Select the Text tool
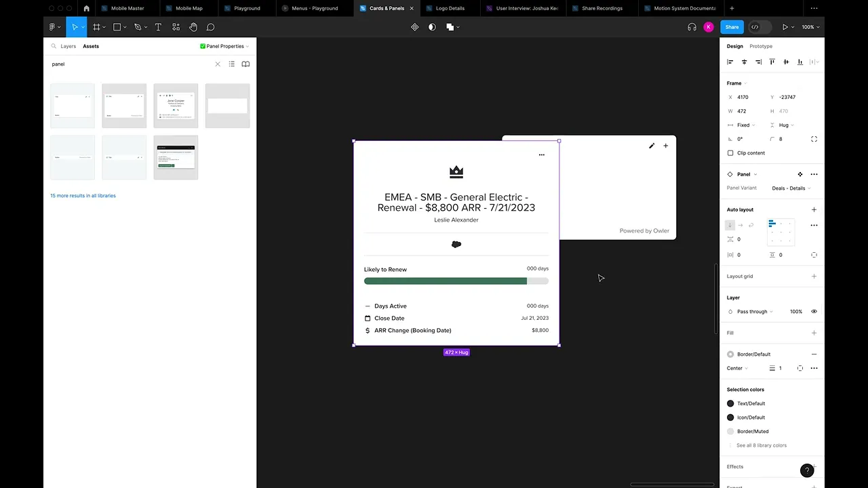The height and width of the screenshot is (488, 868). click(x=158, y=27)
